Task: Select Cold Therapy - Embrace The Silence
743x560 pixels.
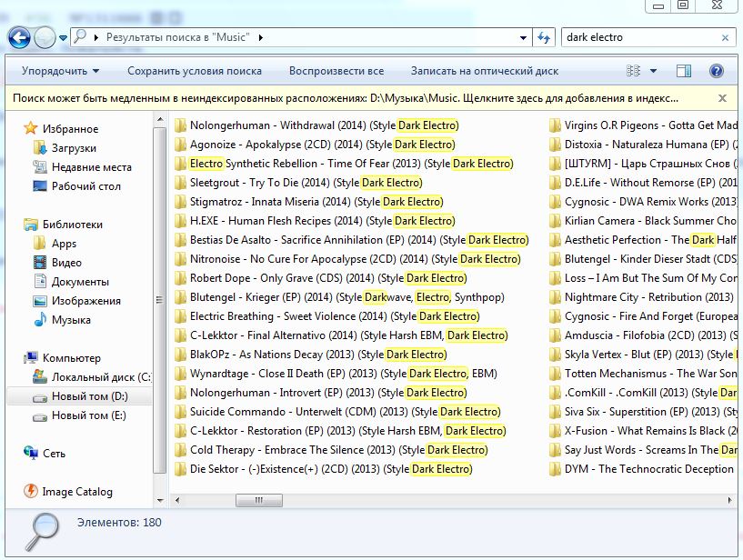Action: point(331,450)
